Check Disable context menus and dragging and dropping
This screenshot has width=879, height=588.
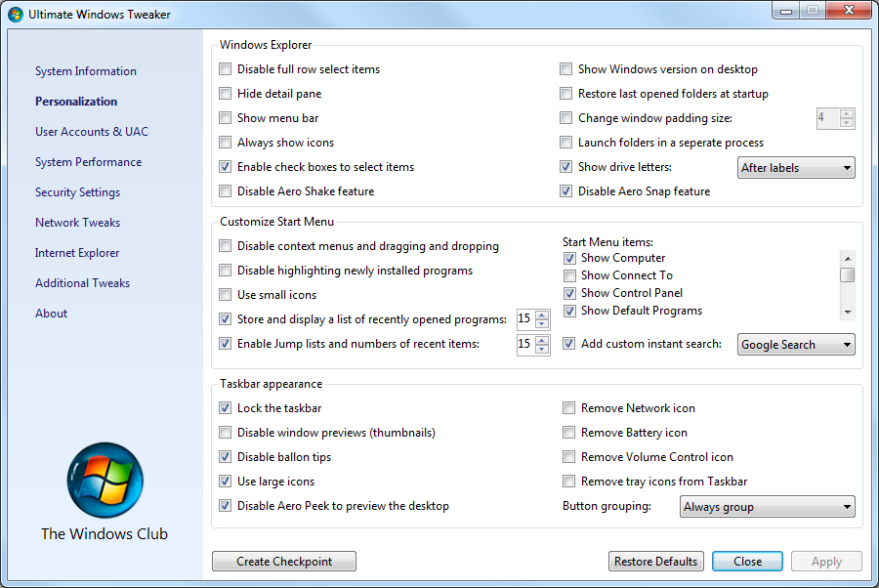coord(225,245)
